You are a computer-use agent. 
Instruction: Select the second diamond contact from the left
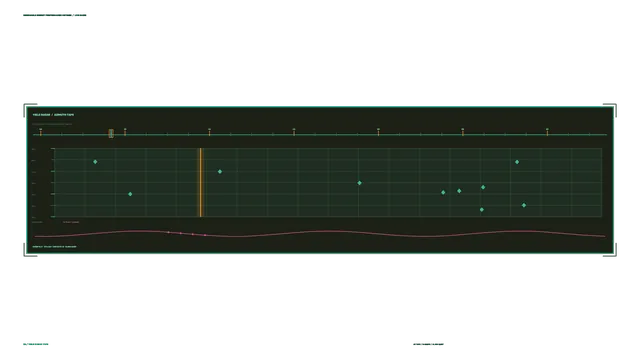click(130, 194)
